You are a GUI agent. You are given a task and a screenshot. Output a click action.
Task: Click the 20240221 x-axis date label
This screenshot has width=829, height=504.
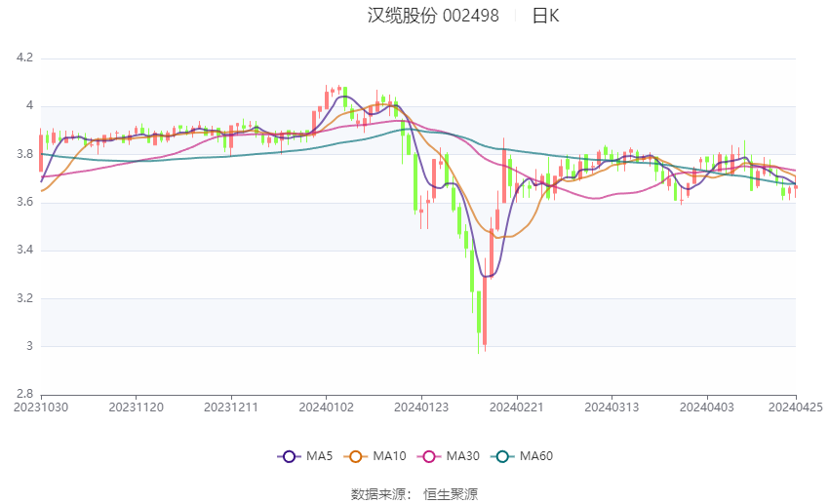(x=517, y=407)
